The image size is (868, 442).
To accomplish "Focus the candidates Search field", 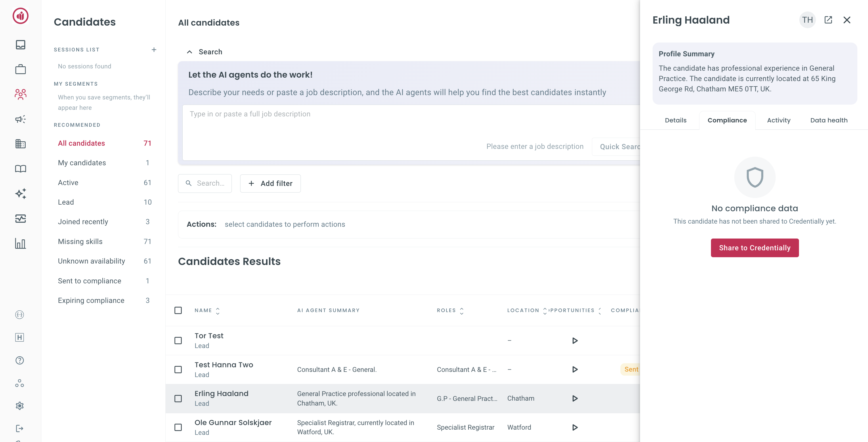I will coord(204,183).
